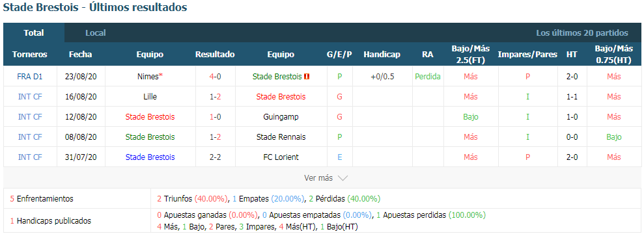Click the blue Stade Brestois on 31/07/20 row
The image size is (644, 236).
[150, 157]
